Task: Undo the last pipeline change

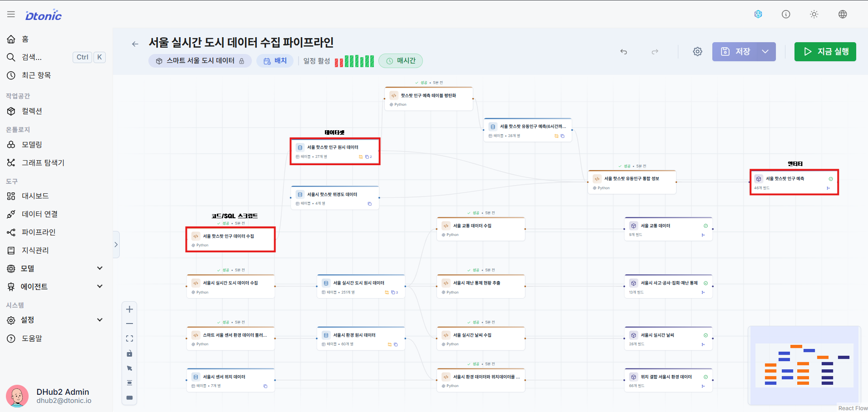Action: 624,52
